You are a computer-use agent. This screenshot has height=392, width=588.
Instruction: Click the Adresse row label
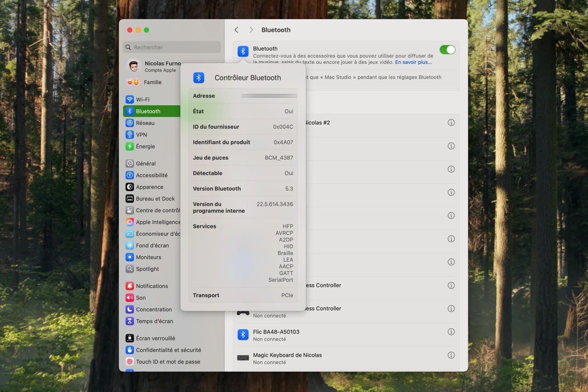[x=204, y=96]
